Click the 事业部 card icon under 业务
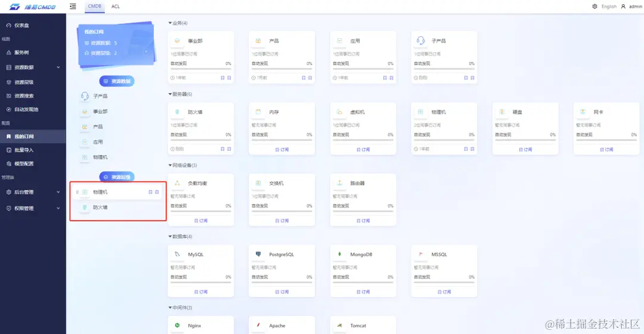 177,41
